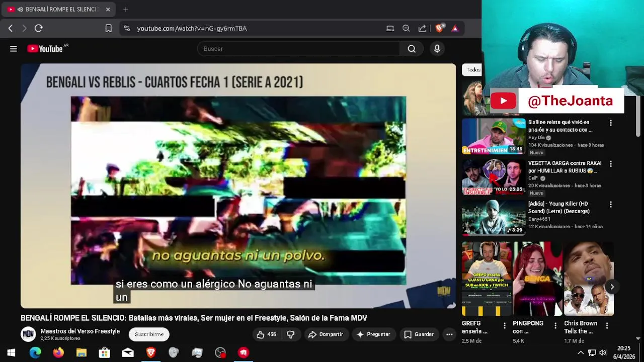Open [Adiós] - Young Killer video title
This screenshot has width=644, height=362.
pos(558,208)
